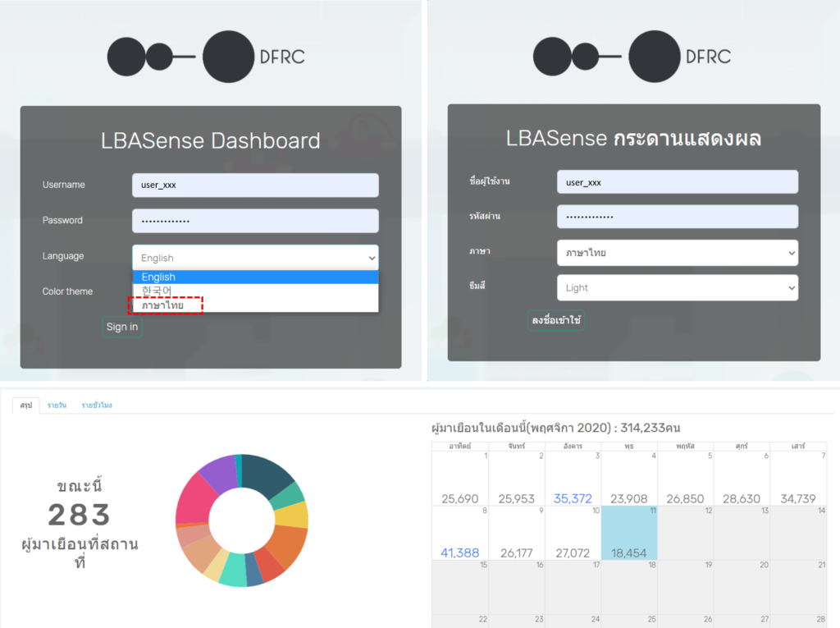The height and width of the screenshot is (628, 840).
Task: Click the ชื่อผู้ใช้งาน username field
Action: coord(677,181)
